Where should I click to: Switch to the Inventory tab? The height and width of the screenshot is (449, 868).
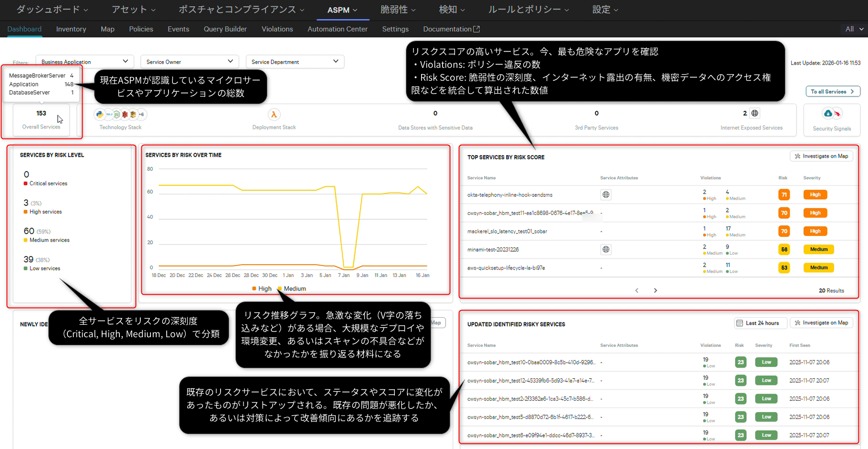[x=71, y=29]
